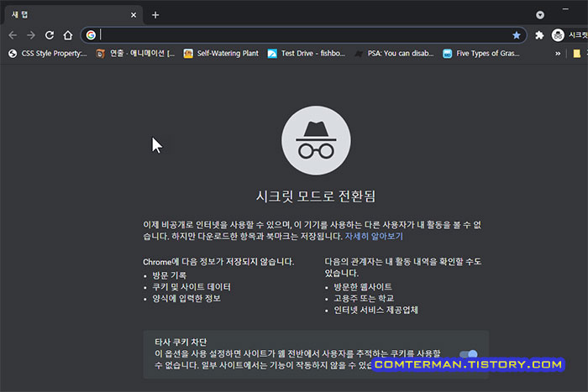Open Self-Watering Plant bookmark

[221, 54]
